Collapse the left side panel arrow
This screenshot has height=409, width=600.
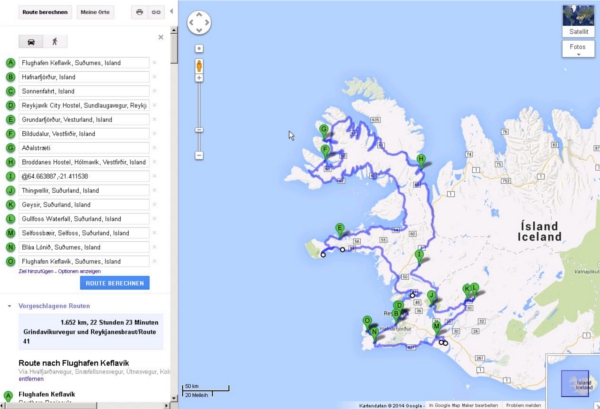click(171, 11)
